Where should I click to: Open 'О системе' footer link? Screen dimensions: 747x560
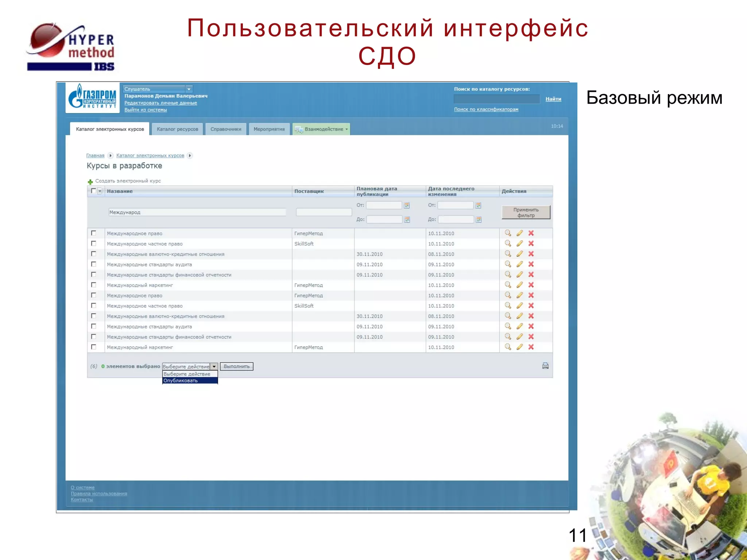point(82,487)
